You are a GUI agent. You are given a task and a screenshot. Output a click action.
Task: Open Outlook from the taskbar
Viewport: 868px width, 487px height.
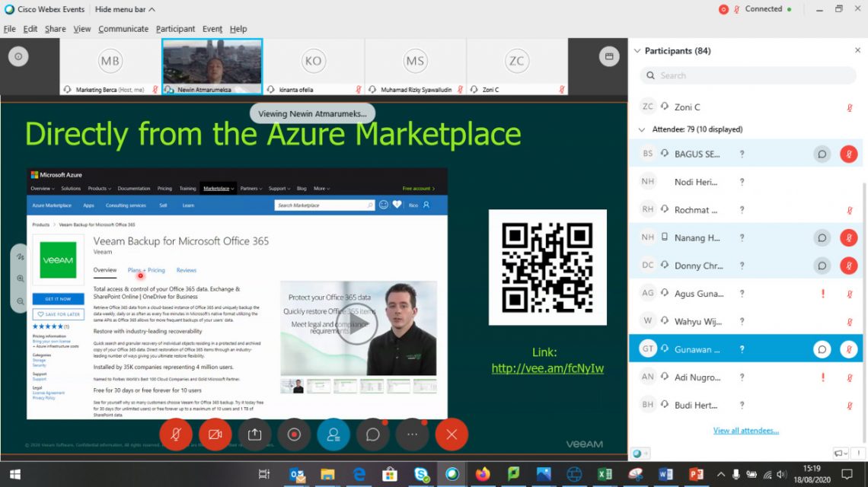[297, 474]
